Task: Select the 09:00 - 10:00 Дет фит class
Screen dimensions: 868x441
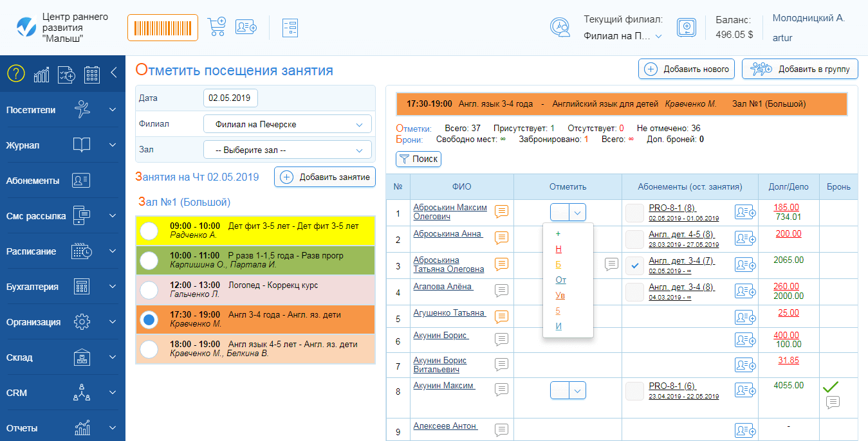Action: pos(149,231)
